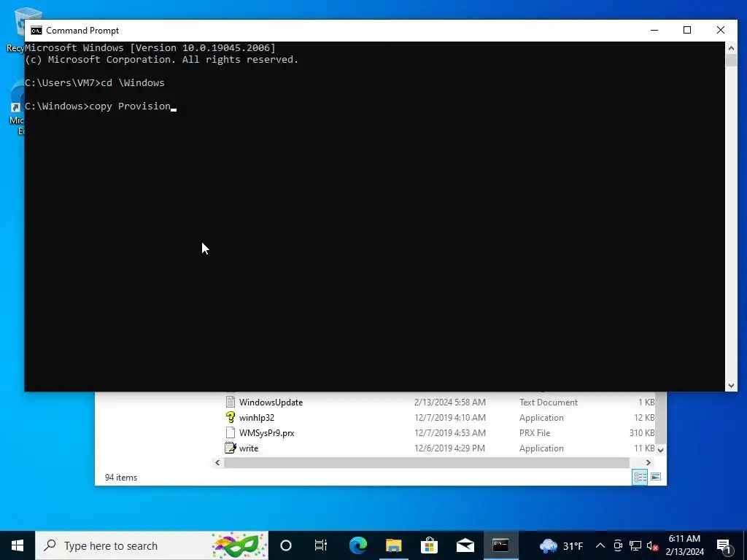The height and width of the screenshot is (560, 747).
Task: Click Explorer file list scroll down arrow
Action: click(x=661, y=449)
